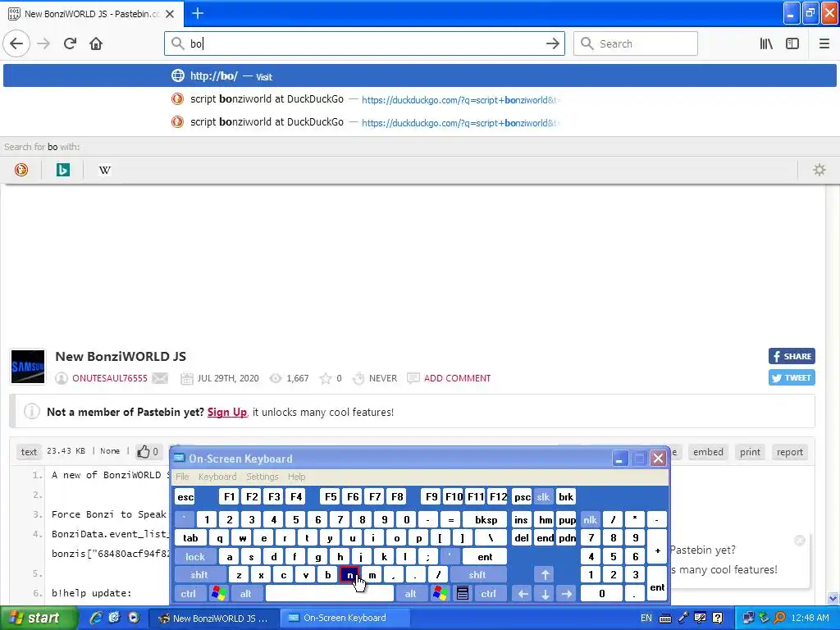840x630 pixels.
Task: Show sidebars with the sidebar icon
Action: (792, 44)
